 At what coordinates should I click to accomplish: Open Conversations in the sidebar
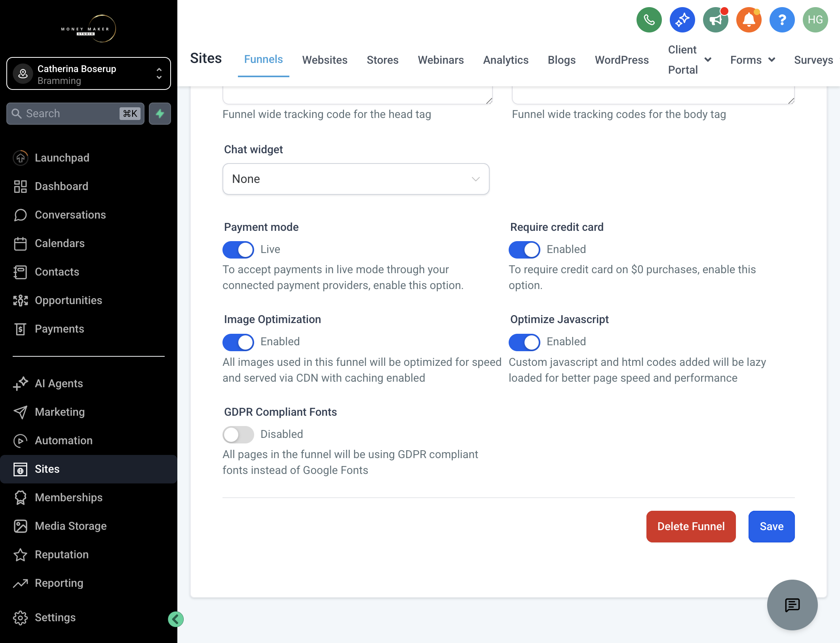click(x=89, y=215)
